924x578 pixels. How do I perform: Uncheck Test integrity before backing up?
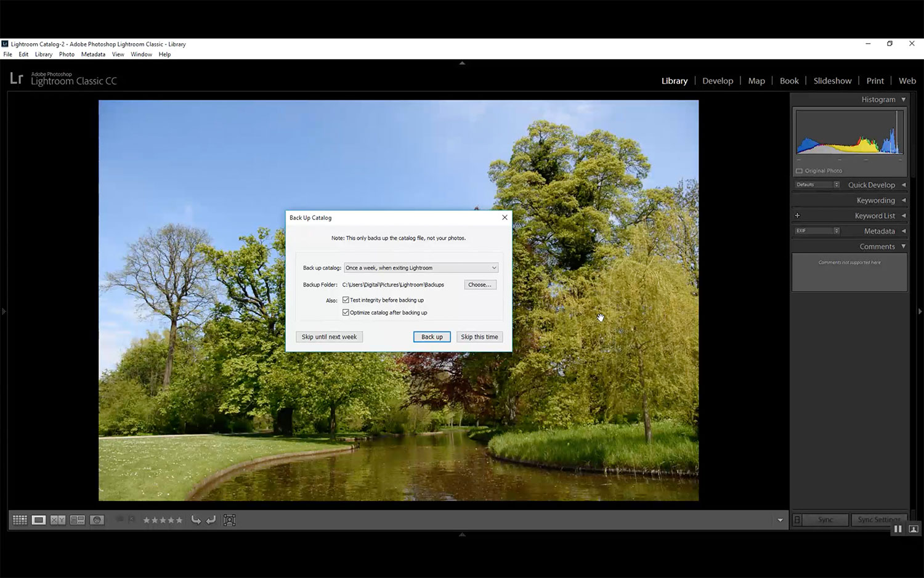click(x=346, y=300)
